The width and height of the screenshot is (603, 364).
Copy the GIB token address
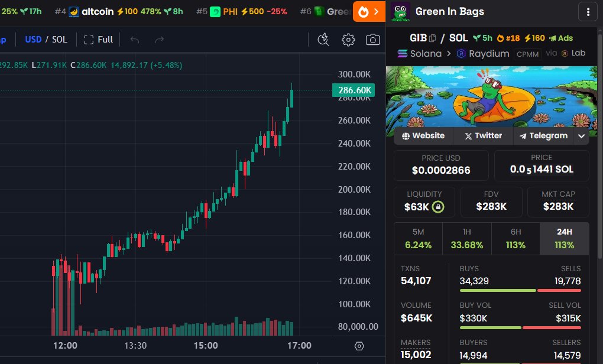click(433, 38)
